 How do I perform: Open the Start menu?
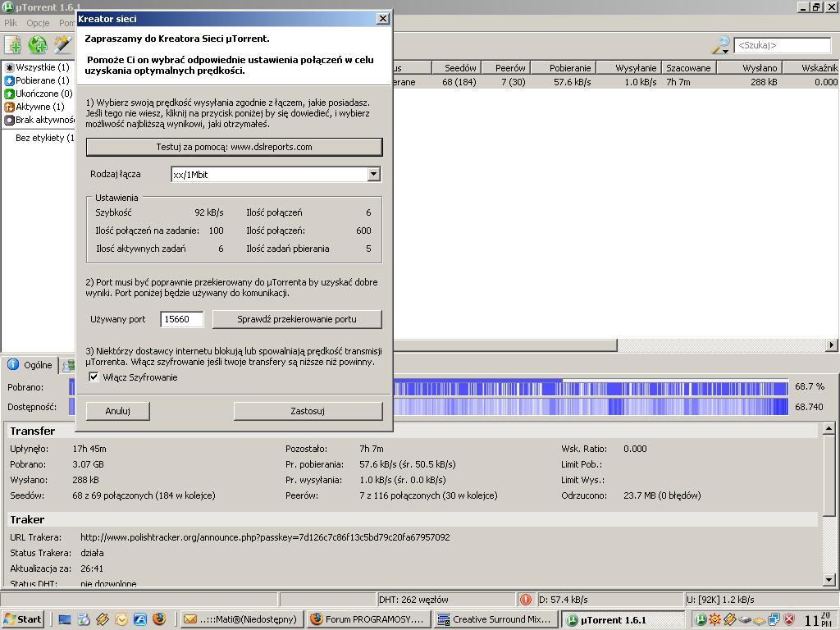tap(22, 619)
